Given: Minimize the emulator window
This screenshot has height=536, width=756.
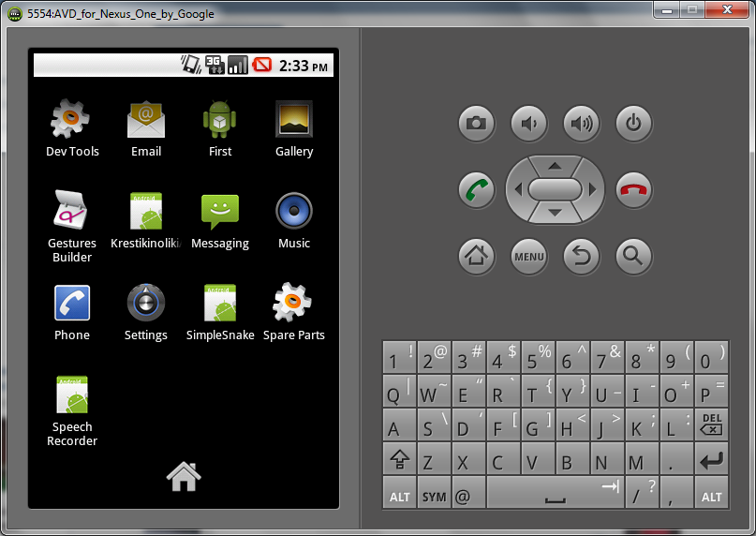Looking at the screenshot, I should point(667,10).
